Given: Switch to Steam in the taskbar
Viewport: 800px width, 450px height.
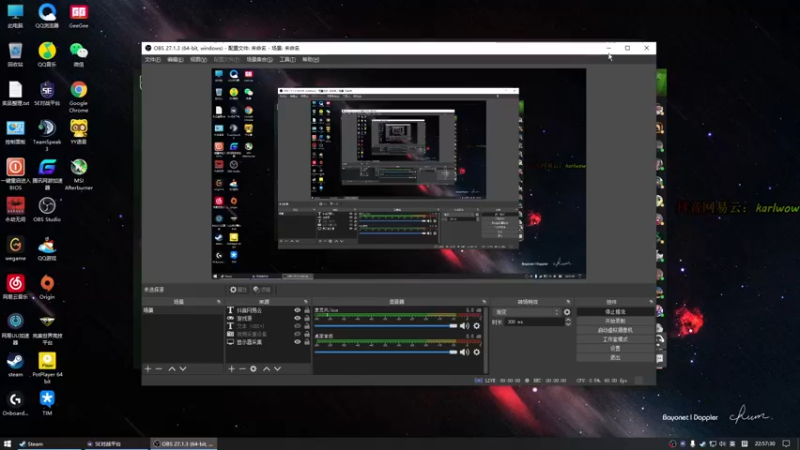Looking at the screenshot, I should click(x=47, y=444).
